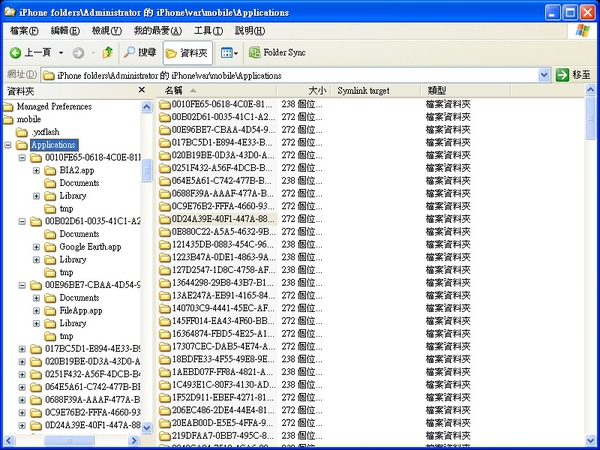Open the 工具(T) menu

click(208, 31)
